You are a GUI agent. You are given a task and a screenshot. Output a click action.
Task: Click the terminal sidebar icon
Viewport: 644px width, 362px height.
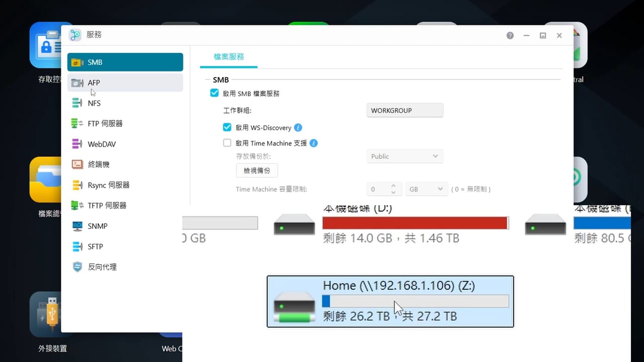click(x=77, y=164)
